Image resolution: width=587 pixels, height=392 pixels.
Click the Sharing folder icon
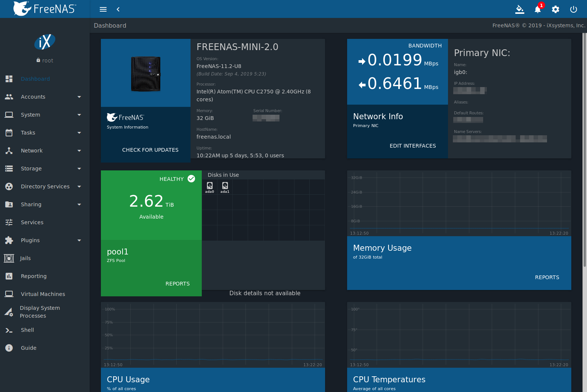9,204
